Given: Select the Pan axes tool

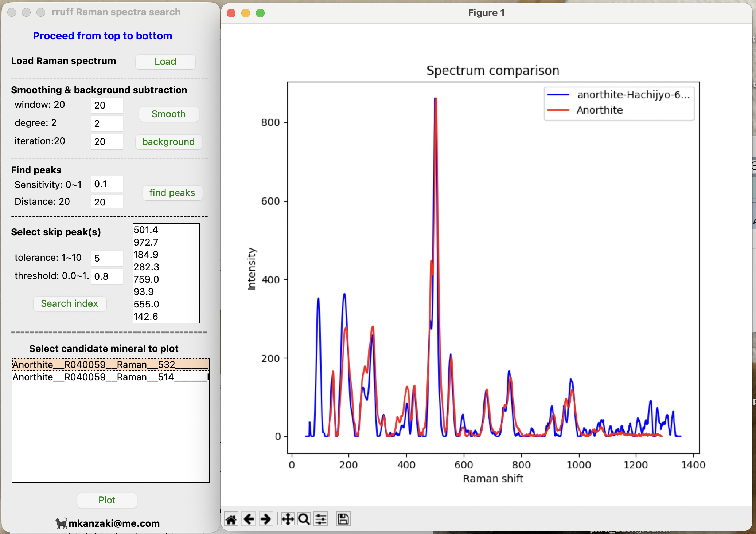Looking at the screenshot, I should 288,519.
